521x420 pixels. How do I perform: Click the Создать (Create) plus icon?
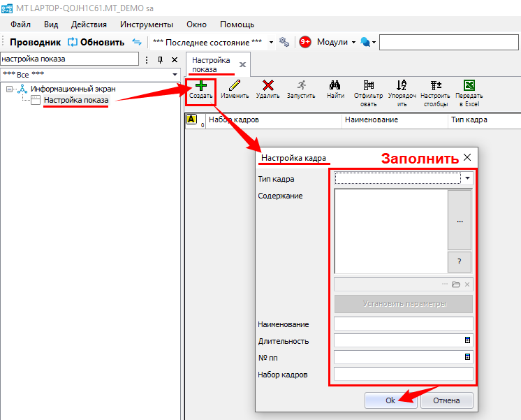pyautogui.click(x=201, y=86)
